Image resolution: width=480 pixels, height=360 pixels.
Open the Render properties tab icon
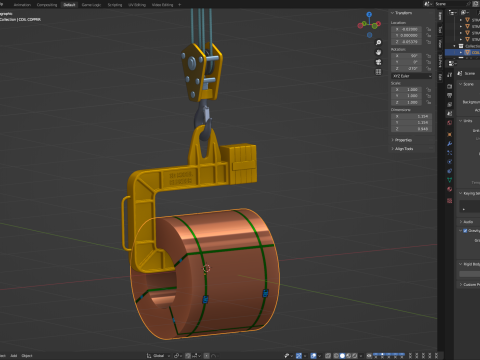(x=449, y=86)
